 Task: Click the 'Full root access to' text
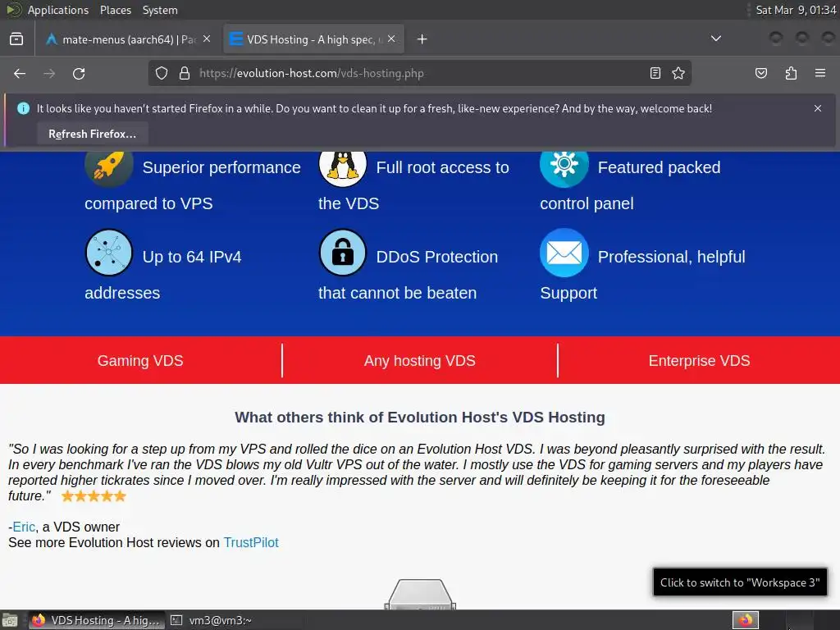[442, 167]
